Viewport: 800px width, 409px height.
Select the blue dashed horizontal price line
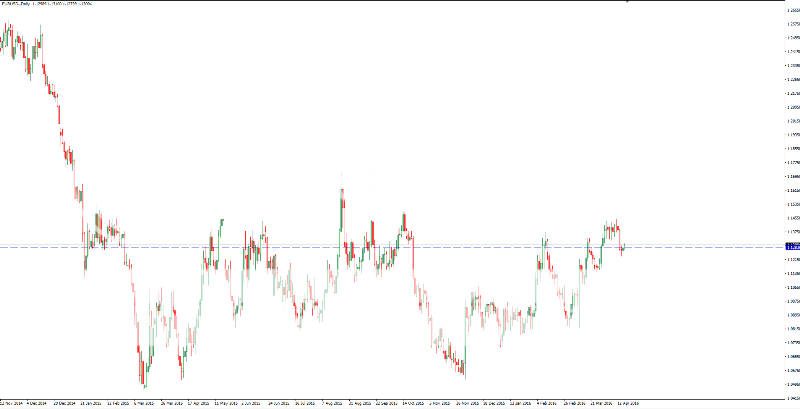392,247
